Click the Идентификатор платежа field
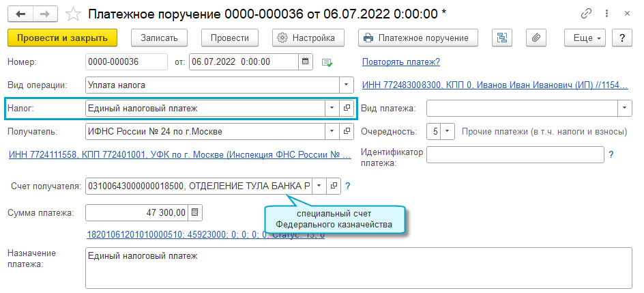The height and width of the screenshot is (293, 644). click(x=516, y=154)
